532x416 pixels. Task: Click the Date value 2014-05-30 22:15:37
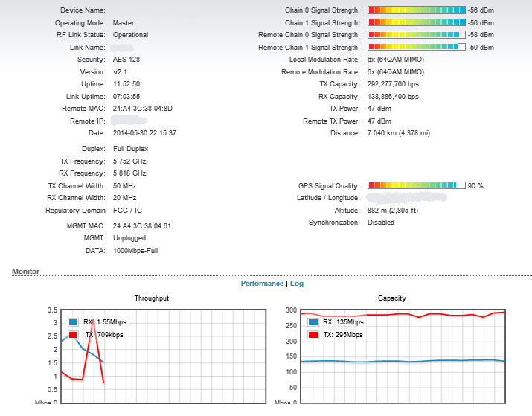point(144,133)
